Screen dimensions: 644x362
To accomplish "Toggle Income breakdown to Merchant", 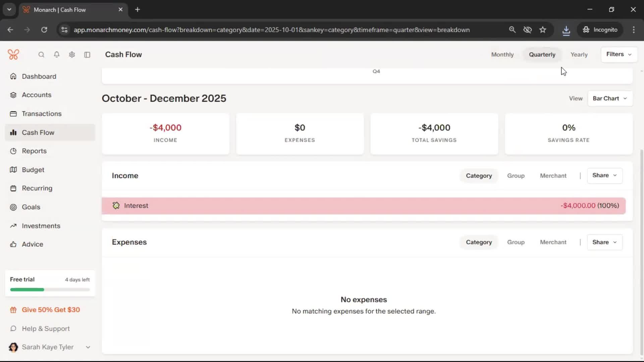I will coord(553,176).
